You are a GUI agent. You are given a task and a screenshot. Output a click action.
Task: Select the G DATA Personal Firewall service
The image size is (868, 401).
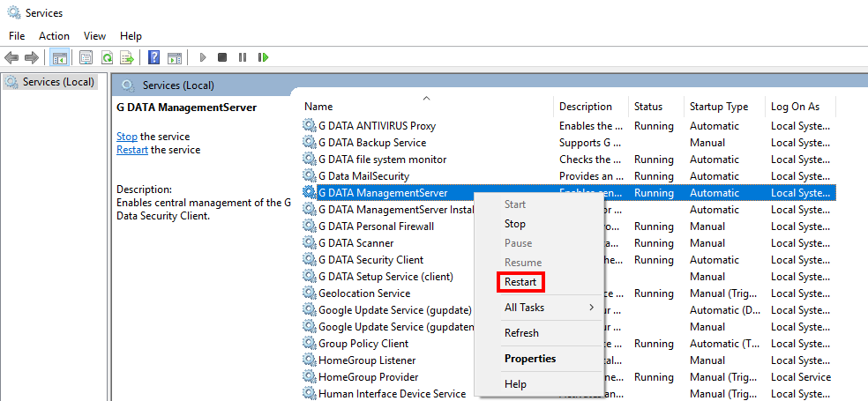(377, 226)
